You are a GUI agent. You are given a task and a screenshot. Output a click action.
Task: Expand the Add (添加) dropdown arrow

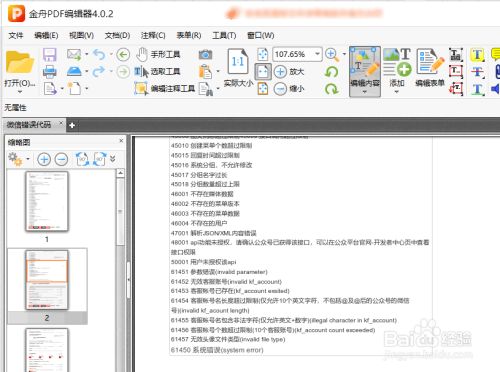pos(397,92)
